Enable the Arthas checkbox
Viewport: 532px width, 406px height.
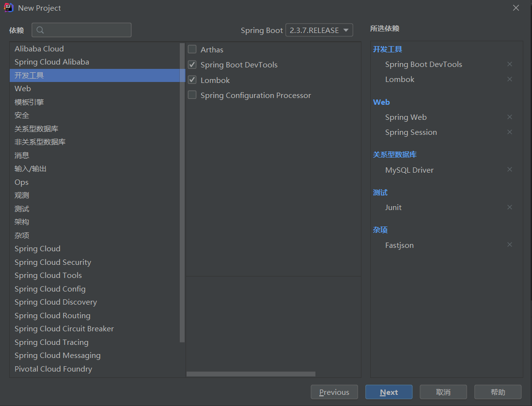click(192, 49)
